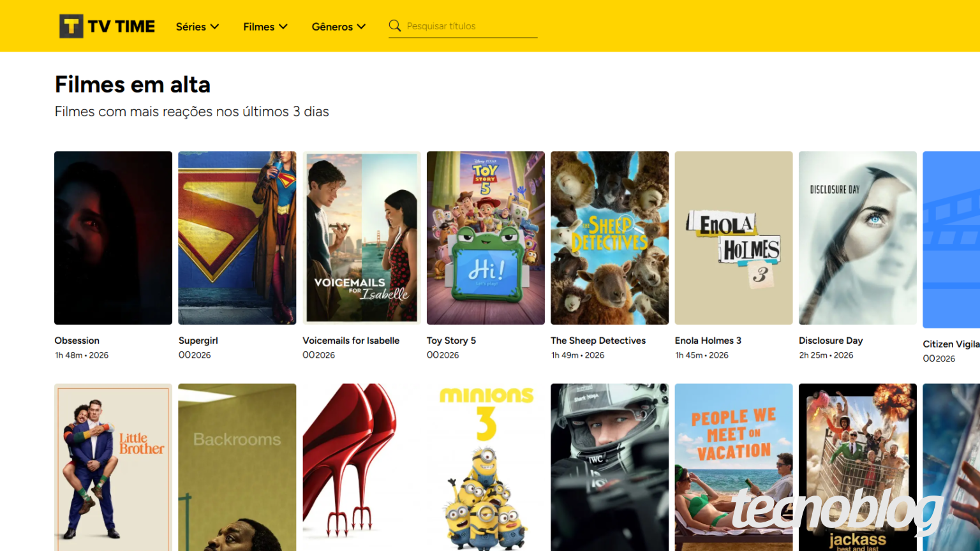
Task: Click 'Filmes com mais reações' subtitle text
Action: coord(192,112)
